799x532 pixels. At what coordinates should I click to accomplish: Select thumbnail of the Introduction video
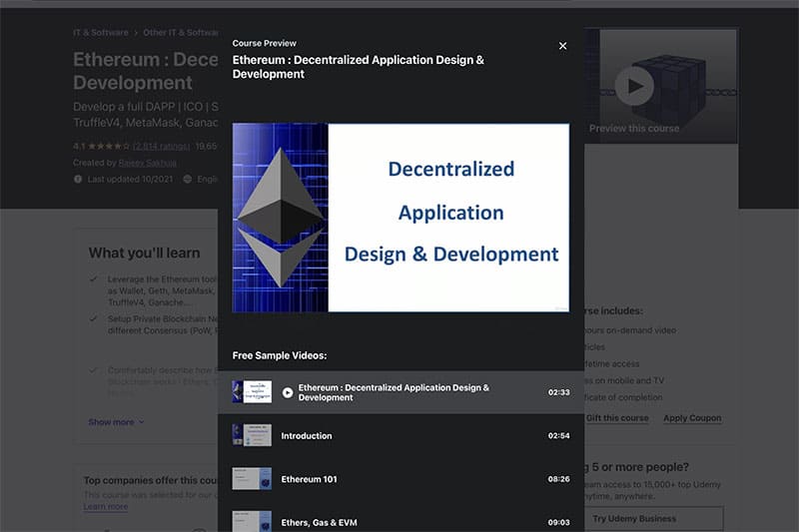tap(252, 436)
